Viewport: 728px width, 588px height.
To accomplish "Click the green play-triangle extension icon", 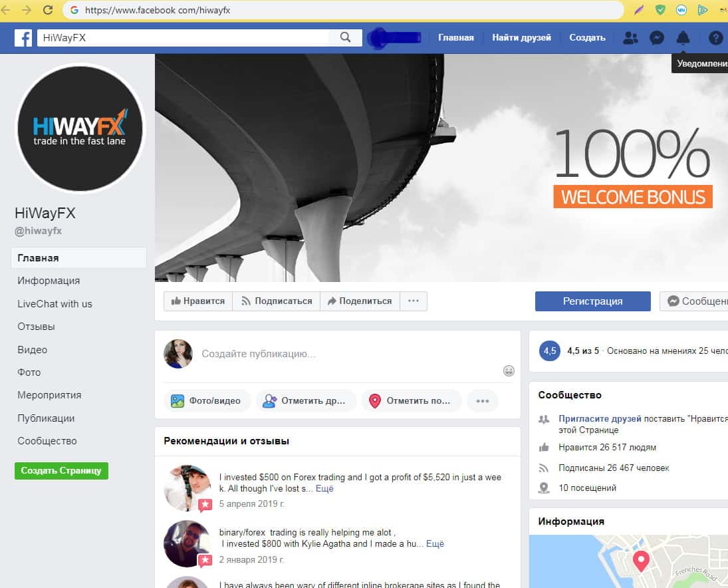I will point(702,9).
